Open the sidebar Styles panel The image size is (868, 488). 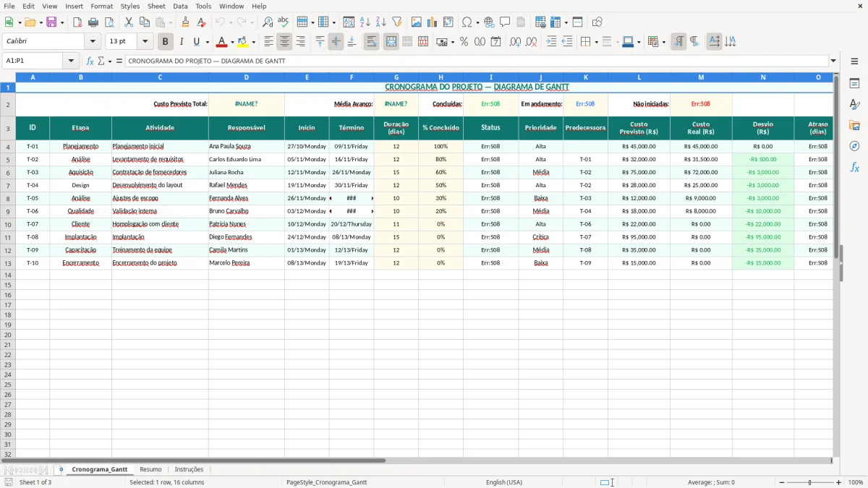click(x=854, y=104)
